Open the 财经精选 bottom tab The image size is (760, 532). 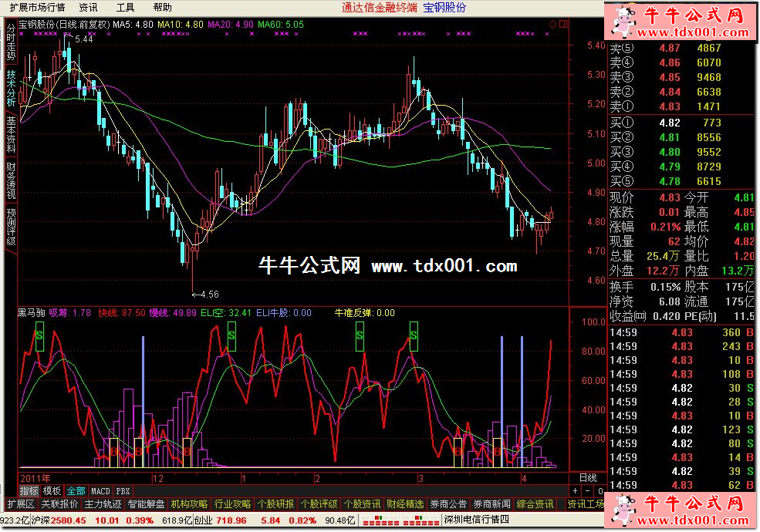[x=405, y=504]
